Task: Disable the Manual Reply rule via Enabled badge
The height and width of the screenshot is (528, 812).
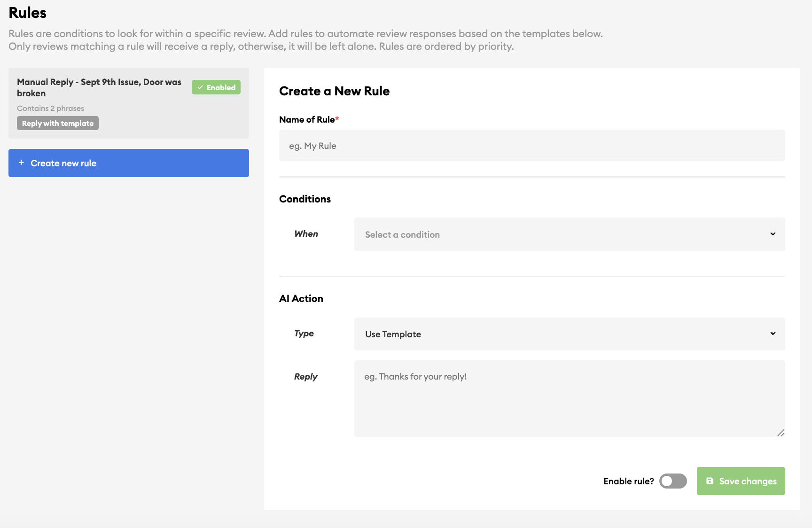Action: point(216,87)
